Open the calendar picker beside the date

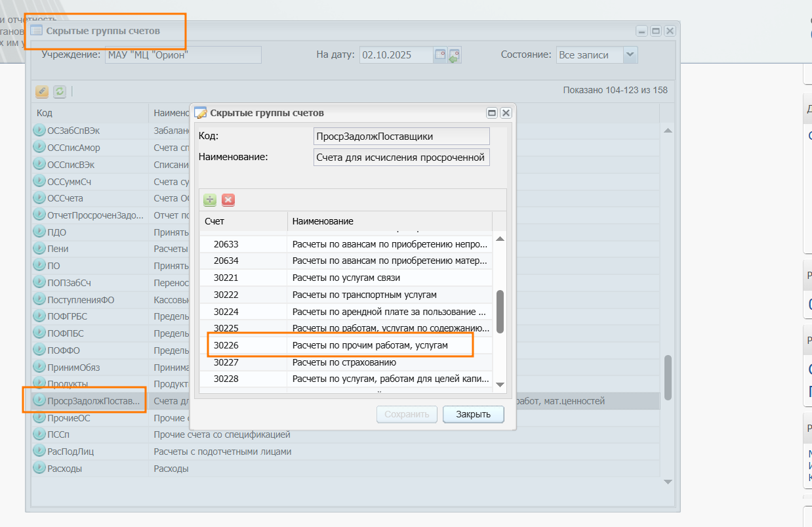click(440, 55)
